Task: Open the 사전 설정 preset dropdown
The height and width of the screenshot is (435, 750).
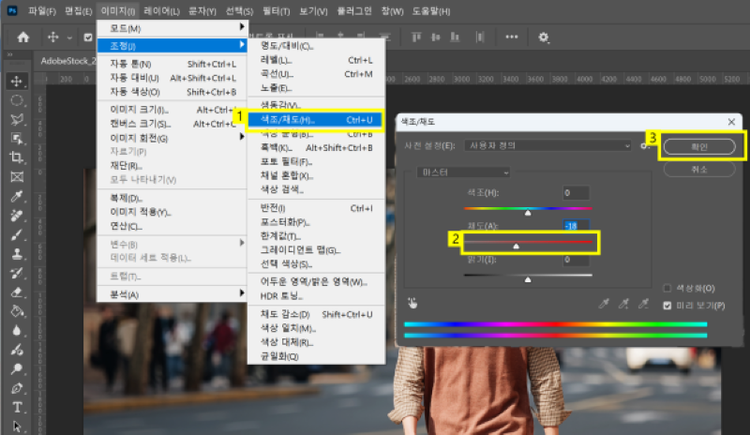Action: [548, 145]
